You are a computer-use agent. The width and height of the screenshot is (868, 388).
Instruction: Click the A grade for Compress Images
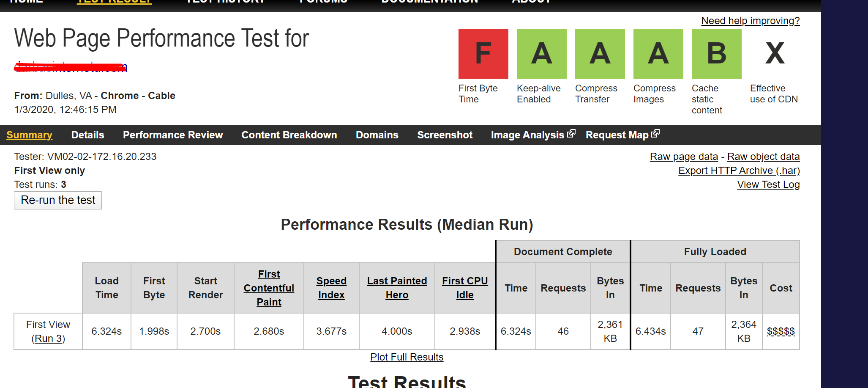(x=658, y=54)
